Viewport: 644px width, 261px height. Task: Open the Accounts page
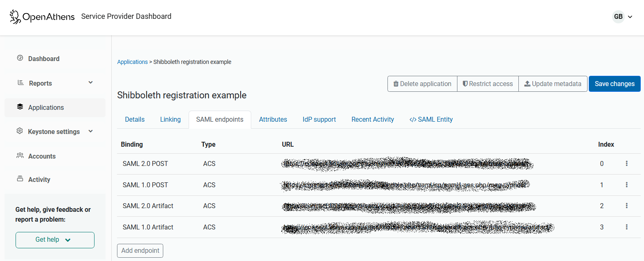point(42,156)
